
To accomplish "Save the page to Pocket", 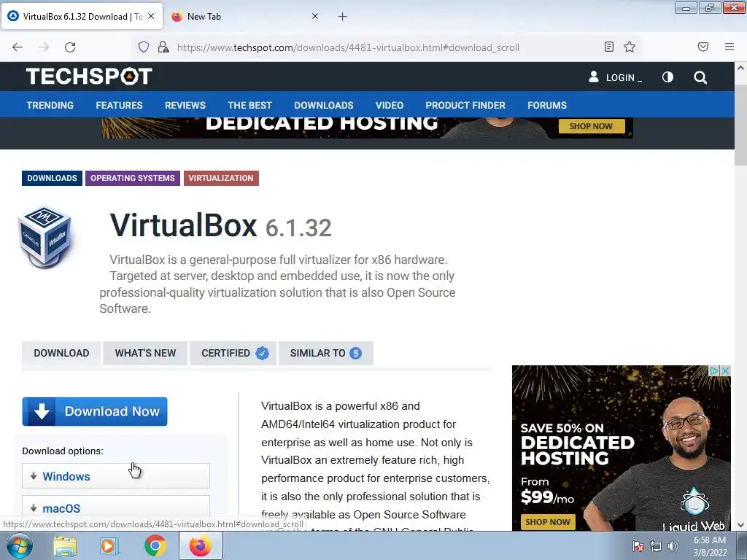I will pyautogui.click(x=703, y=47).
